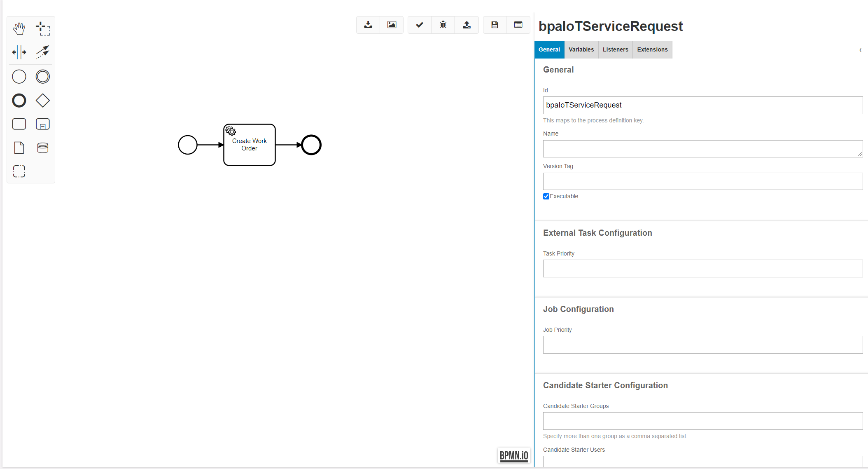
Task: Pick the create gateway diamond
Action: (42, 101)
